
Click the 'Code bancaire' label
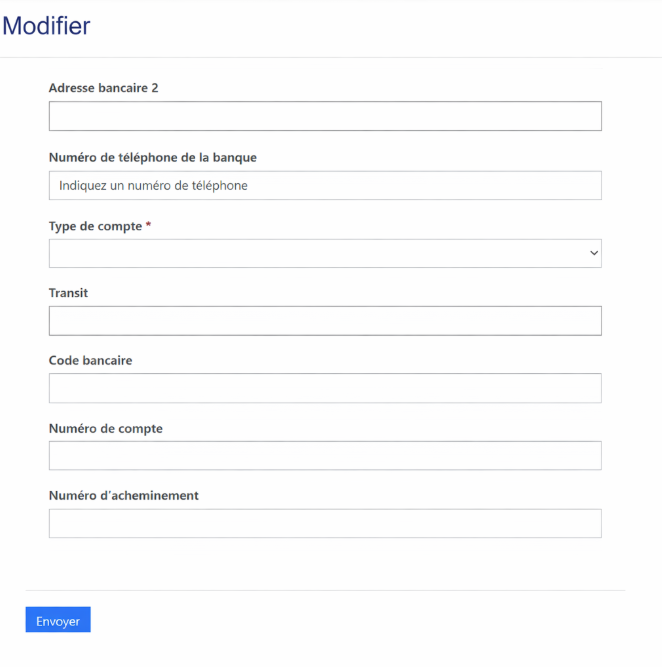91,360
